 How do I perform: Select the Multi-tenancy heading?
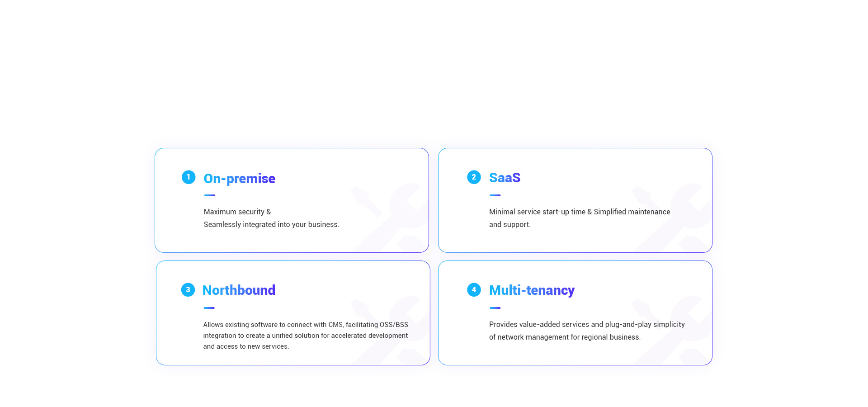532,290
